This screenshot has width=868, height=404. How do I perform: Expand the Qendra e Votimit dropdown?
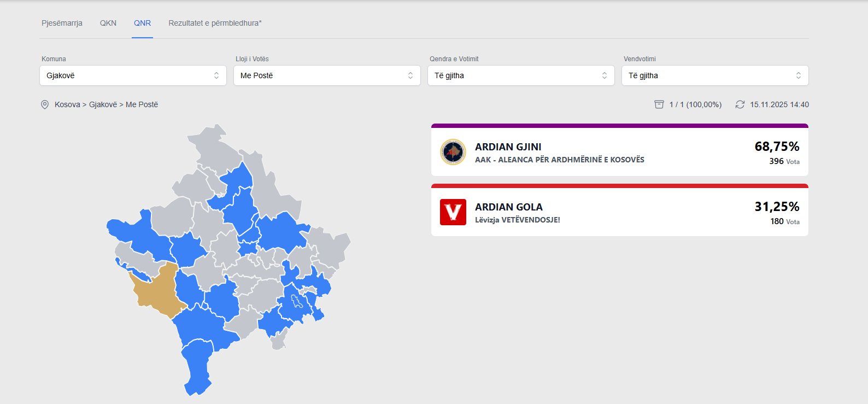[521, 75]
